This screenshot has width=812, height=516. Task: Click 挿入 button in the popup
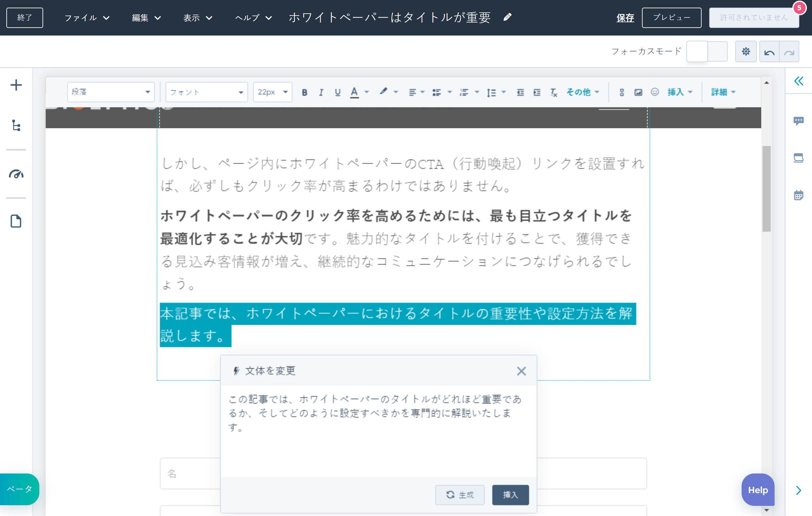(x=510, y=494)
